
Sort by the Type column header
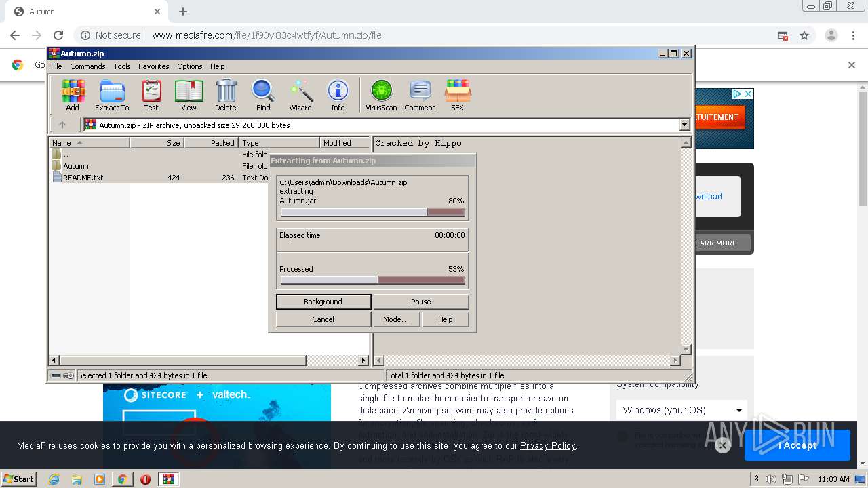point(279,143)
